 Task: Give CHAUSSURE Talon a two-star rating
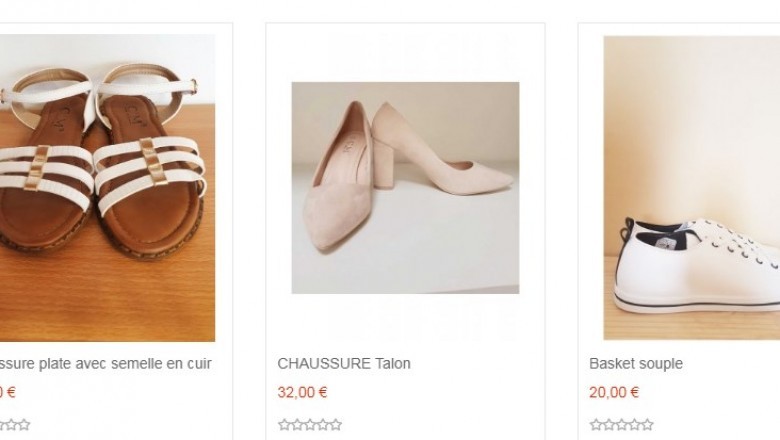point(297,425)
